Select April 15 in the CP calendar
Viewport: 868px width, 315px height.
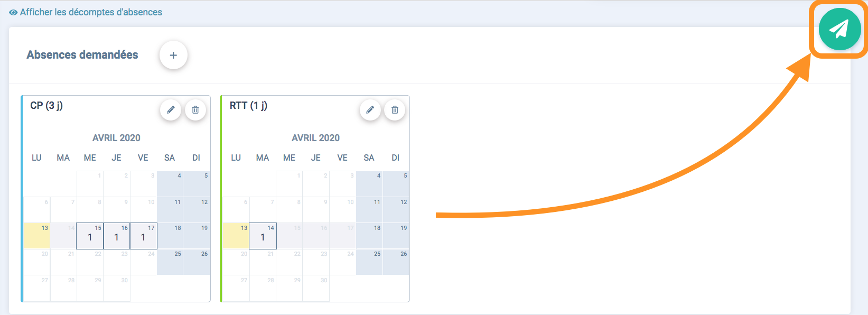tap(90, 236)
